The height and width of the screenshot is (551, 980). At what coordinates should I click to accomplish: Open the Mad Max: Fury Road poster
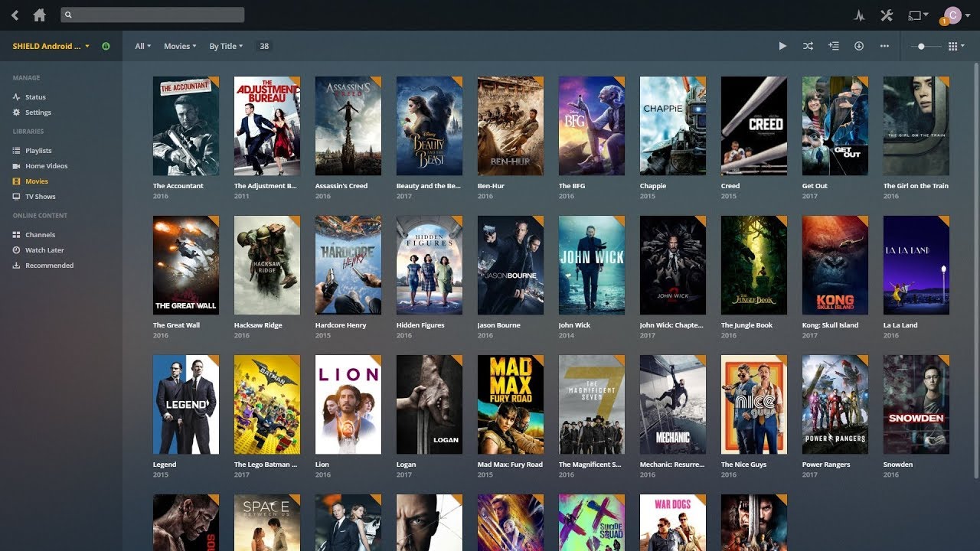coord(510,405)
